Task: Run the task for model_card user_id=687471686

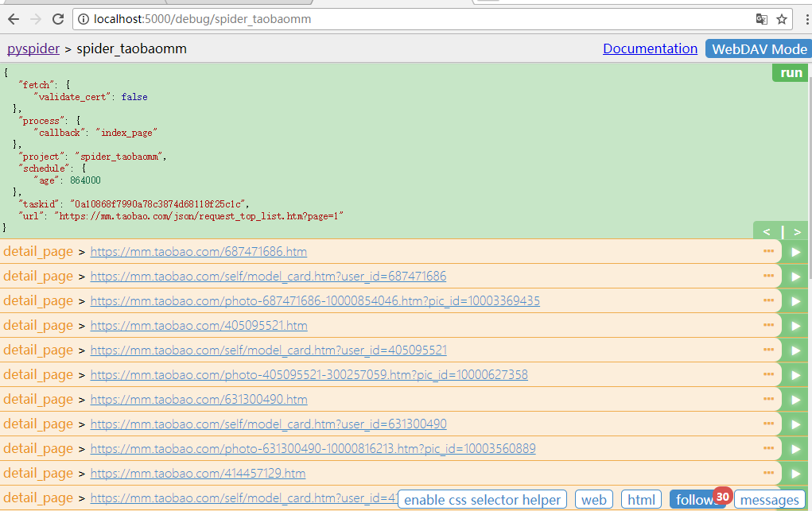Action: pyautogui.click(x=795, y=277)
